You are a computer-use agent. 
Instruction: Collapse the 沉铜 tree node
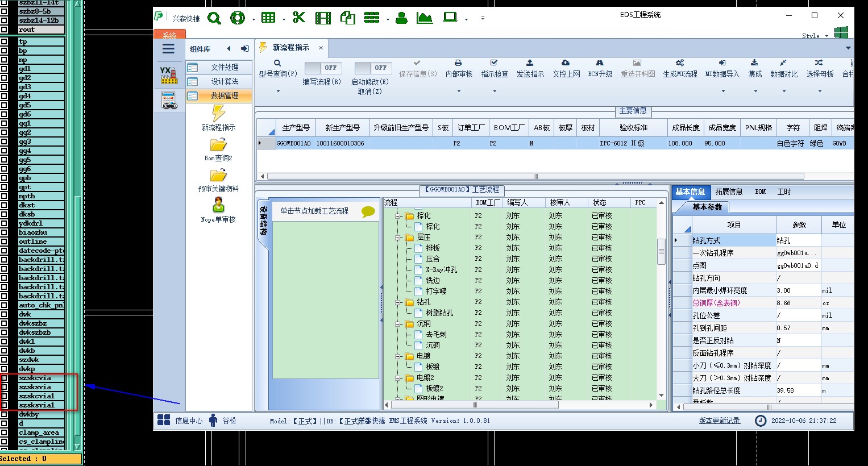coord(398,324)
